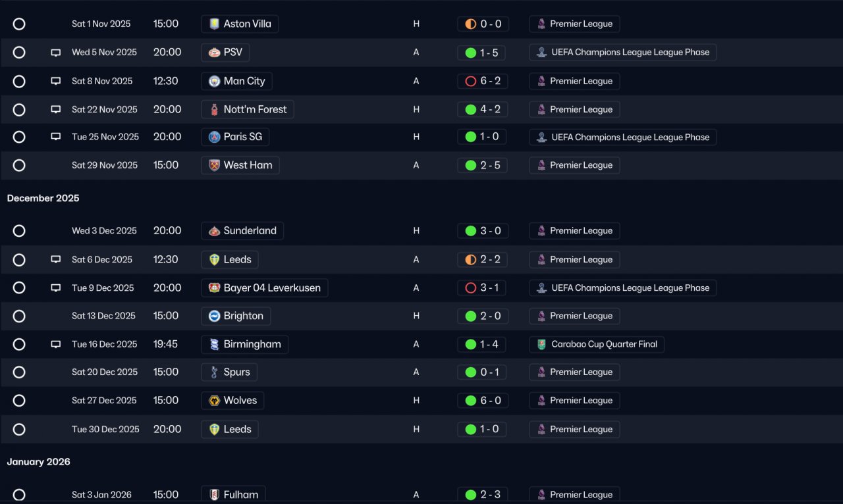The height and width of the screenshot is (504, 843).
Task: Click the Aston Villa club badge
Action: click(214, 24)
